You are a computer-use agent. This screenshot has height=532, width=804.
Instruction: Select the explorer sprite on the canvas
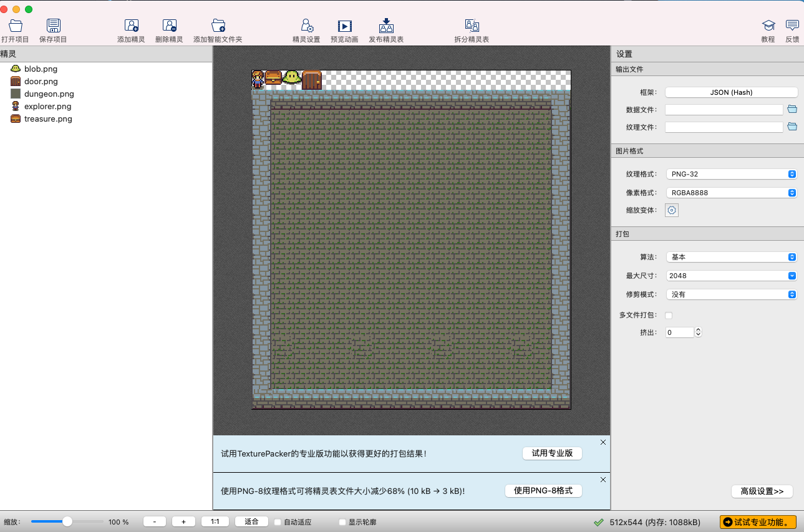click(x=258, y=80)
